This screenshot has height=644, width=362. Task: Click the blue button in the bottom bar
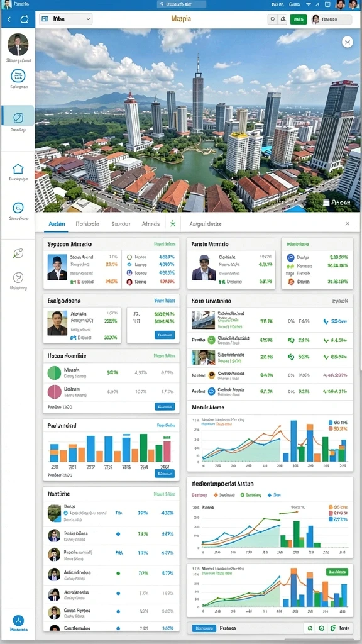point(204,628)
